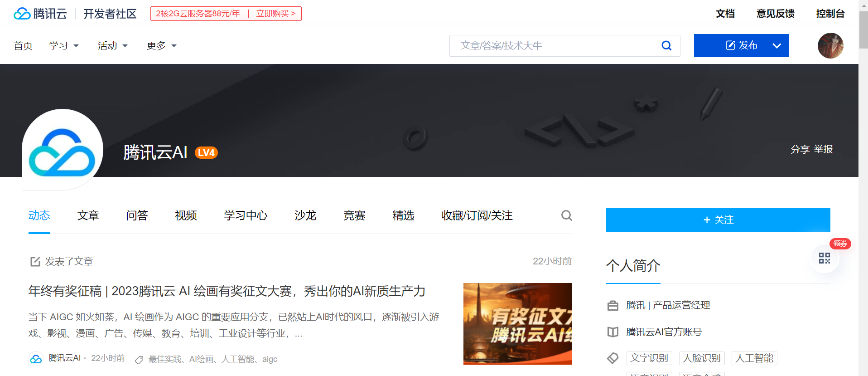
Task: Click the 人工智能 article tag under the article
Action: (x=238, y=359)
